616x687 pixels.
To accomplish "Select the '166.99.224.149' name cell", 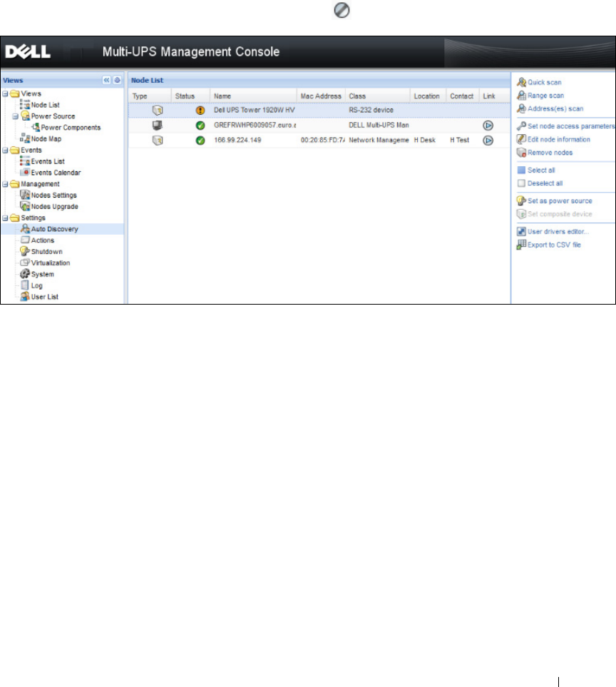I will click(237, 141).
